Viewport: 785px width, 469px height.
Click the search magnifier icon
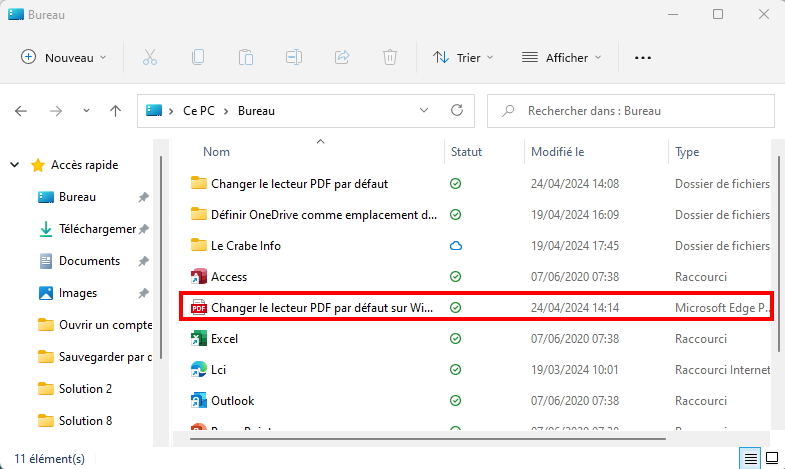coord(508,111)
